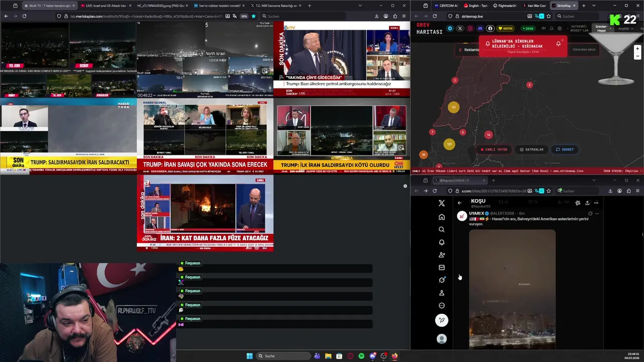
Task: Click the 90% zoom level indicator
Action: [x=244, y=16]
